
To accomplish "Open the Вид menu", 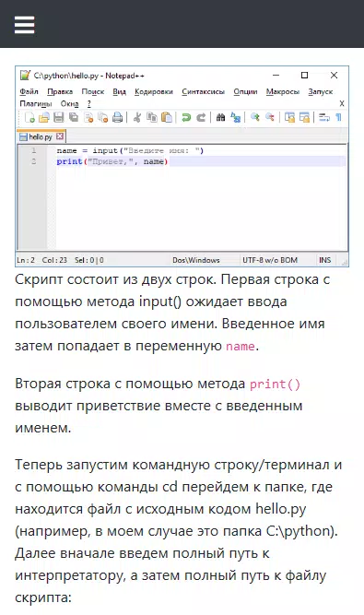I will pos(120,92).
